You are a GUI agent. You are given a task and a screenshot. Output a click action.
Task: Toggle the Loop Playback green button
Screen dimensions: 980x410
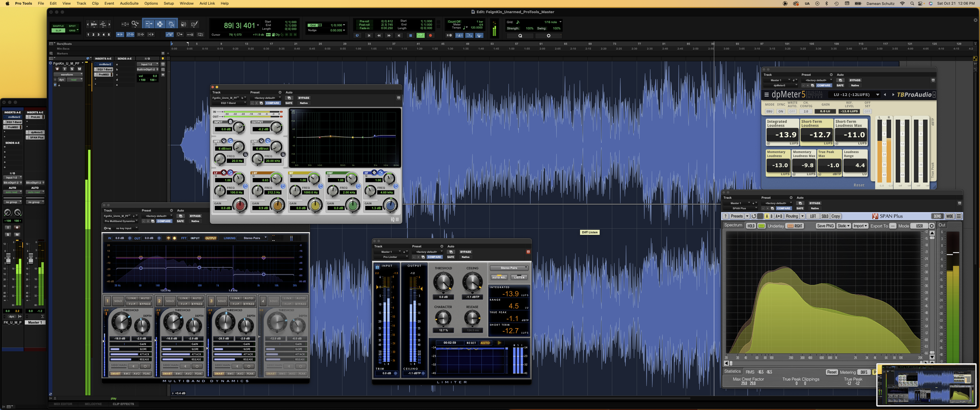click(x=421, y=35)
